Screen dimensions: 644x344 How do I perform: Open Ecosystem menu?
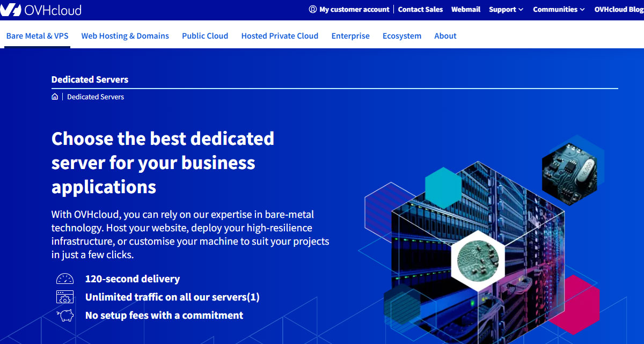402,36
